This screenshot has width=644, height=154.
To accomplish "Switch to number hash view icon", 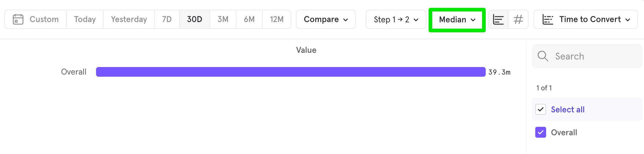I will click(518, 20).
